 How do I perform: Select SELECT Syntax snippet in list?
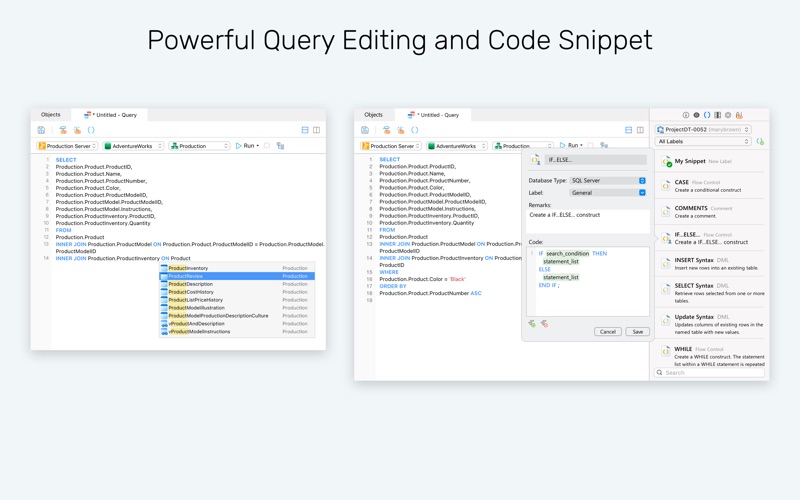point(711,293)
